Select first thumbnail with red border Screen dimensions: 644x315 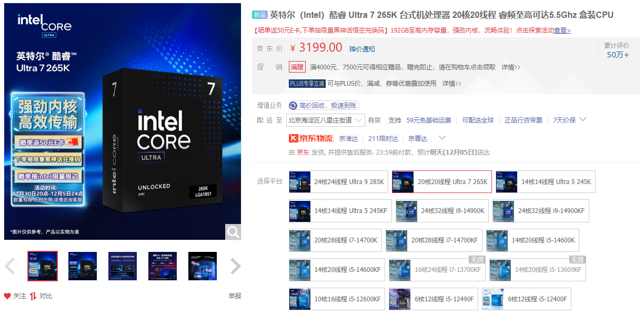43,266
